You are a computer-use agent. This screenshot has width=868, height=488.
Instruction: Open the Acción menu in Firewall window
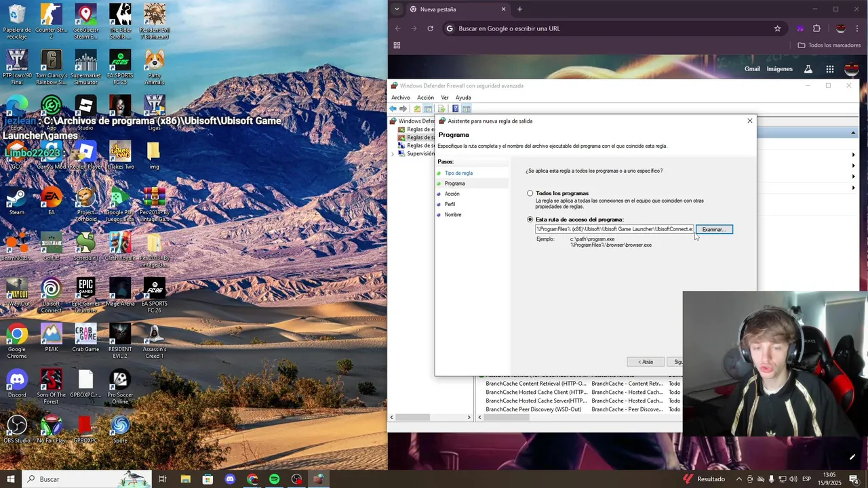pyautogui.click(x=425, y=98)
